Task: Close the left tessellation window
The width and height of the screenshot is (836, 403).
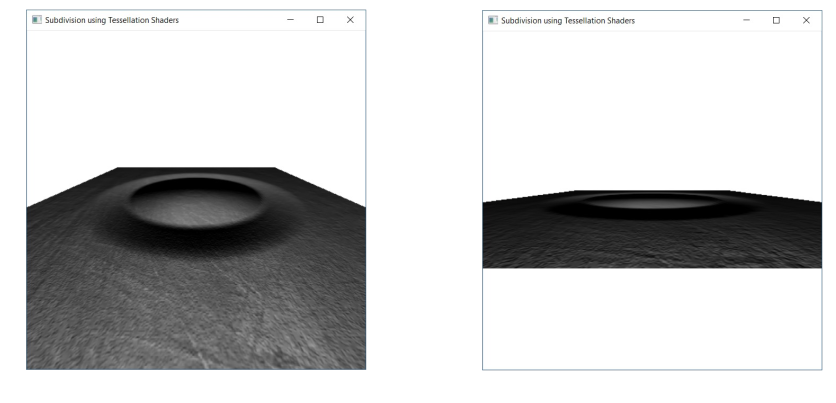Action: [x=350, y=20]
